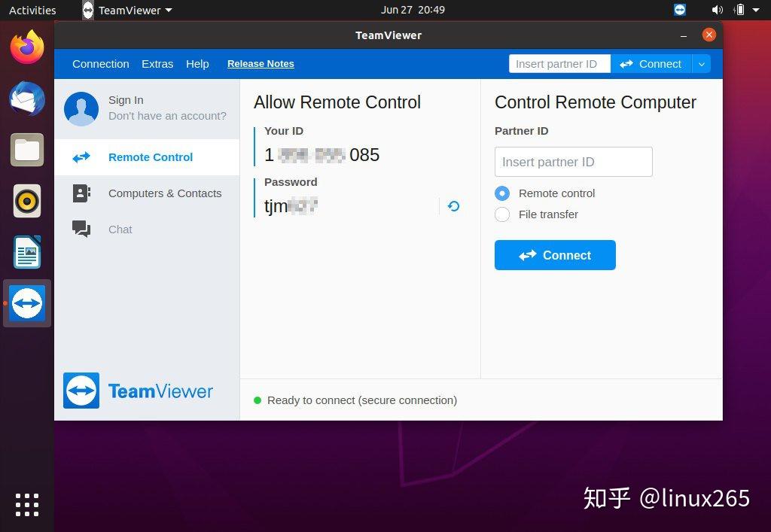This screenshot has height=532, width=771.
Task: Open the Extras menu
Action: tap(157, 64)
